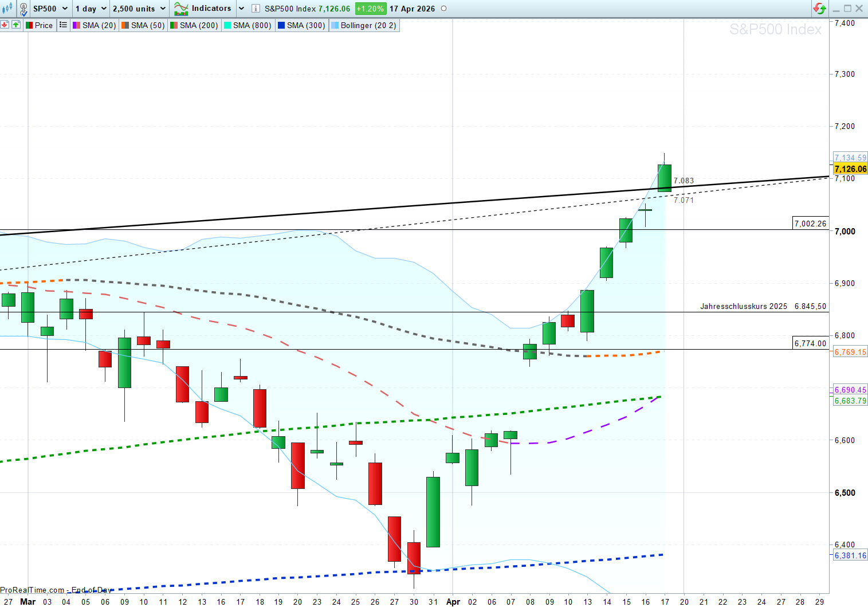This screenshot has height=607, width=868.
Task: Toggle the small circle beside date
Action: coord(443,9)
